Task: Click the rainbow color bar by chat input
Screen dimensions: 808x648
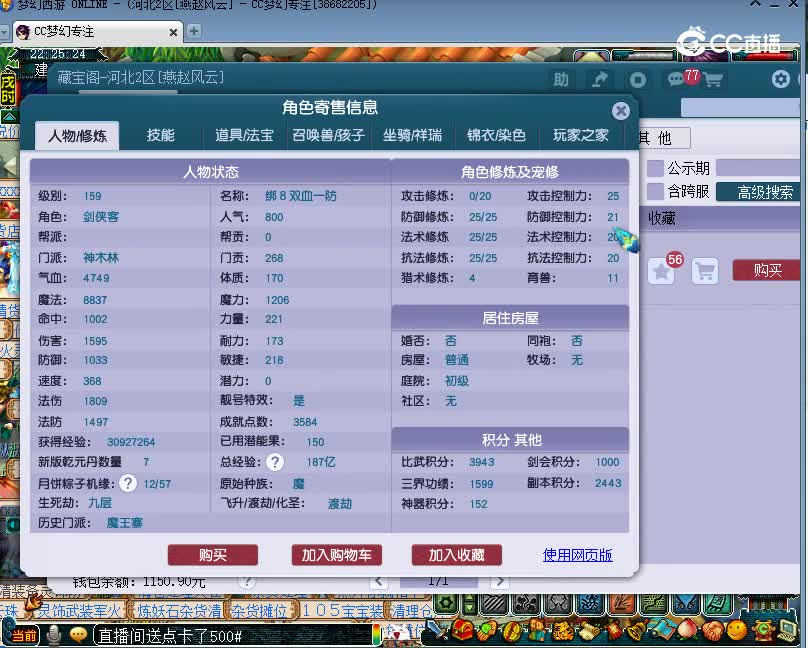Action: click(x=377, y=635)
